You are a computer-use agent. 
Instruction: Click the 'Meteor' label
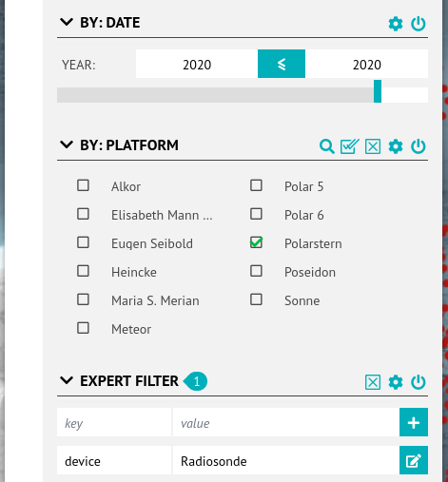[131, 329]
